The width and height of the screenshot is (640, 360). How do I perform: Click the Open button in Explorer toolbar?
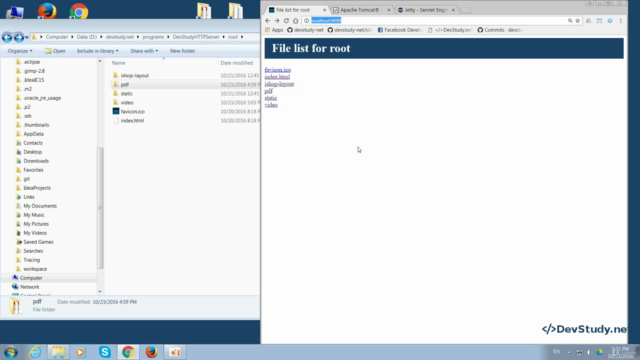pos(55,51)
